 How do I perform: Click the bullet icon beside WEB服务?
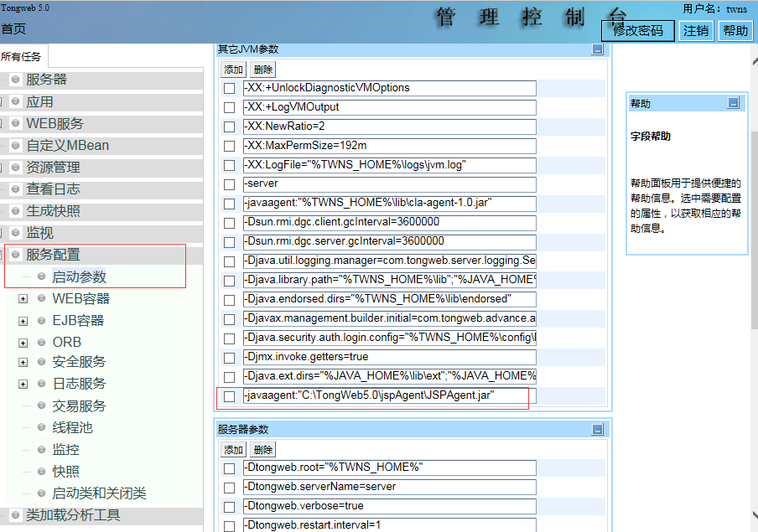click(15, 123)
